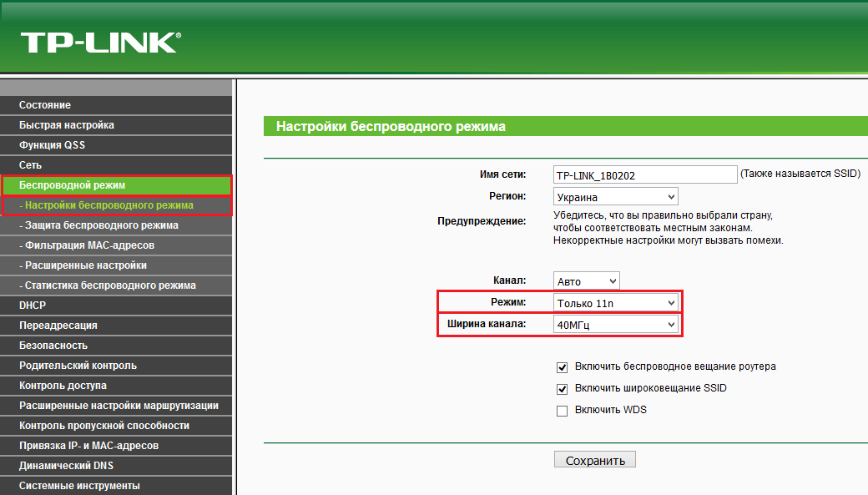Open Безопасность section
Viewport: 868px width, 495px height.
point(116,346)
